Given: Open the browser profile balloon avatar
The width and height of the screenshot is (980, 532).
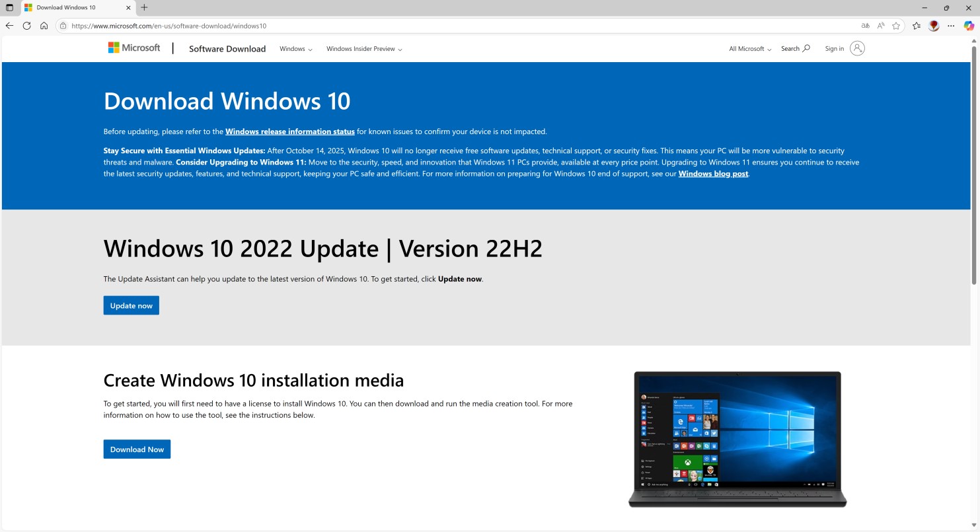Looking at the screenshot, I should 934,26.
